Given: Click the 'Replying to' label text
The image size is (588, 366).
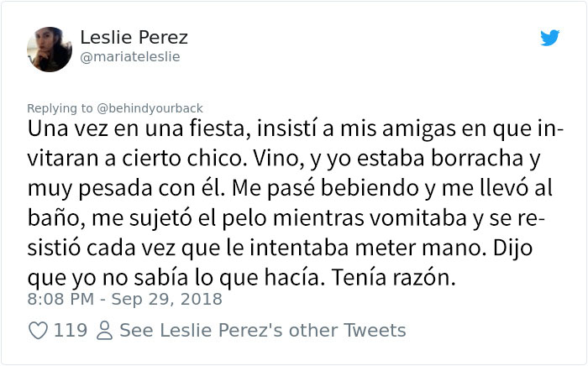Looking at the screenshot, I should point(60,108).
